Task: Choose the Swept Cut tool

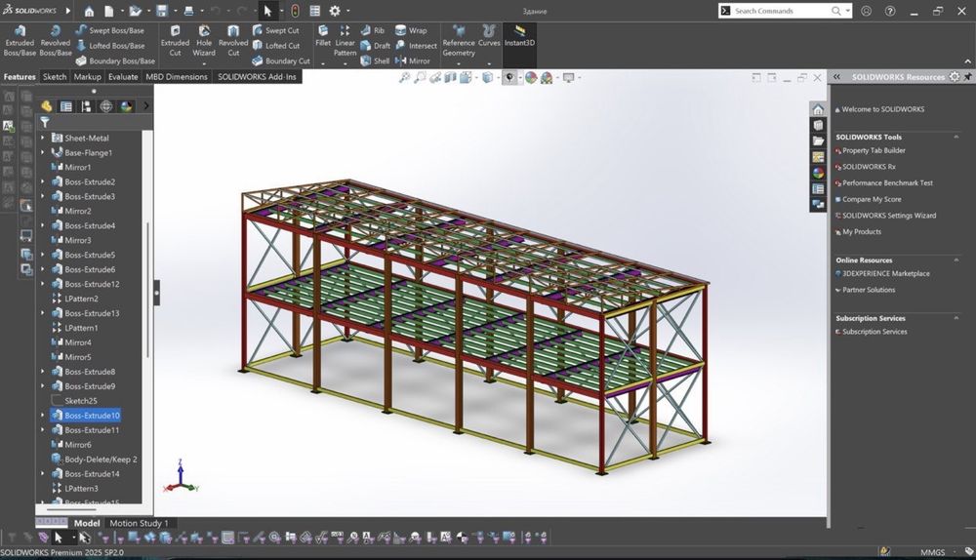Action: pos(275,30)
